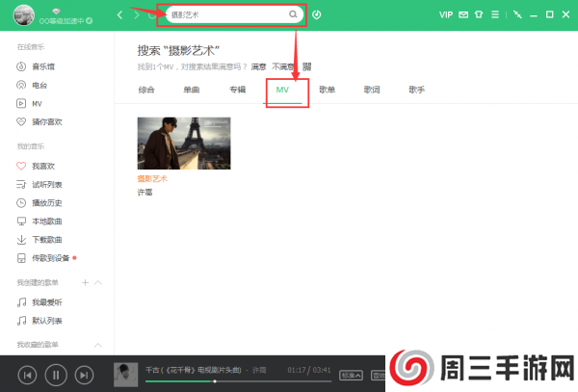
Task: Go to 我喜欢 favorites list
Action: [39, 166]
